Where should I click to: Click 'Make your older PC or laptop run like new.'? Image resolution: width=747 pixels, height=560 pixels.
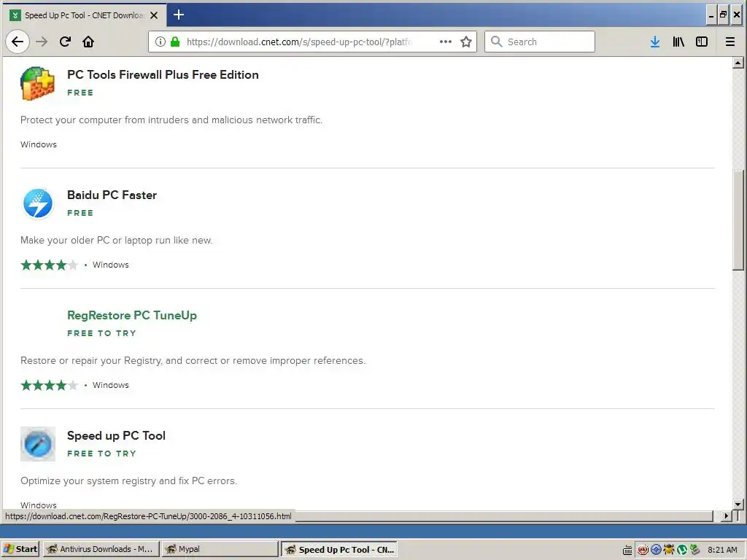click(116, 240)
